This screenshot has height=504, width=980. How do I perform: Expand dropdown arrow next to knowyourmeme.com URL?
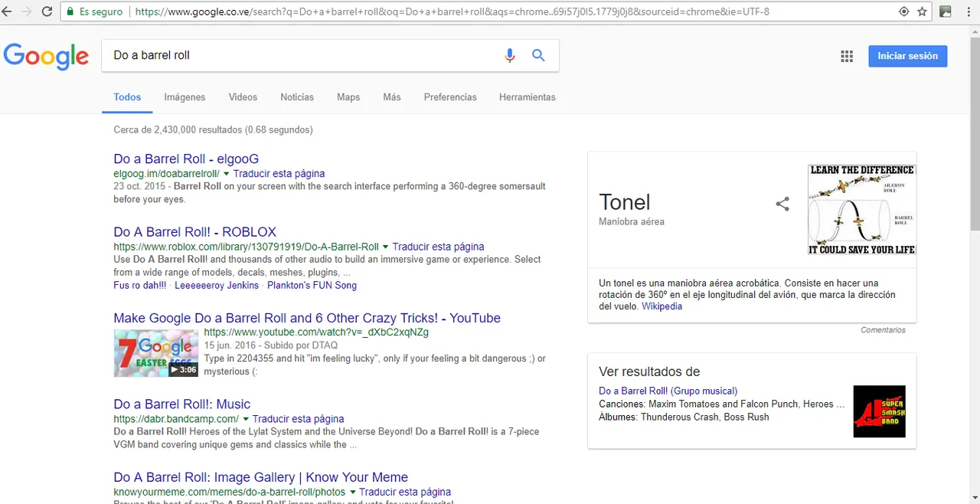point(352,492)
